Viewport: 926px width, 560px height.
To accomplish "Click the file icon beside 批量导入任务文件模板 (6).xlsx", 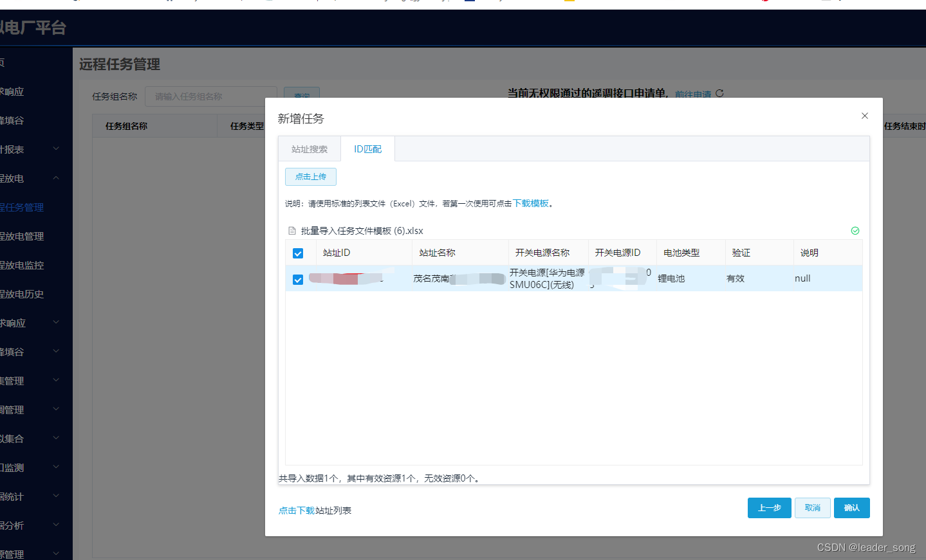I will tap(292, 231).
